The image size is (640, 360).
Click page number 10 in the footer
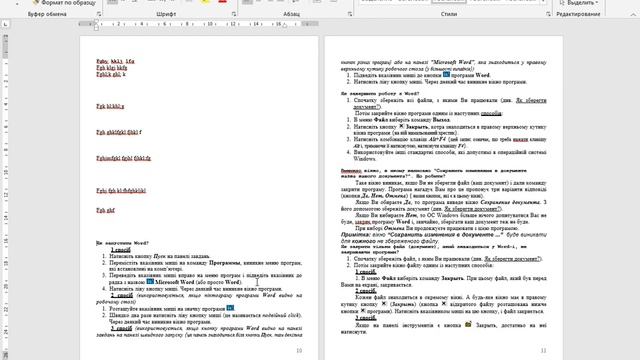(299, 351)
